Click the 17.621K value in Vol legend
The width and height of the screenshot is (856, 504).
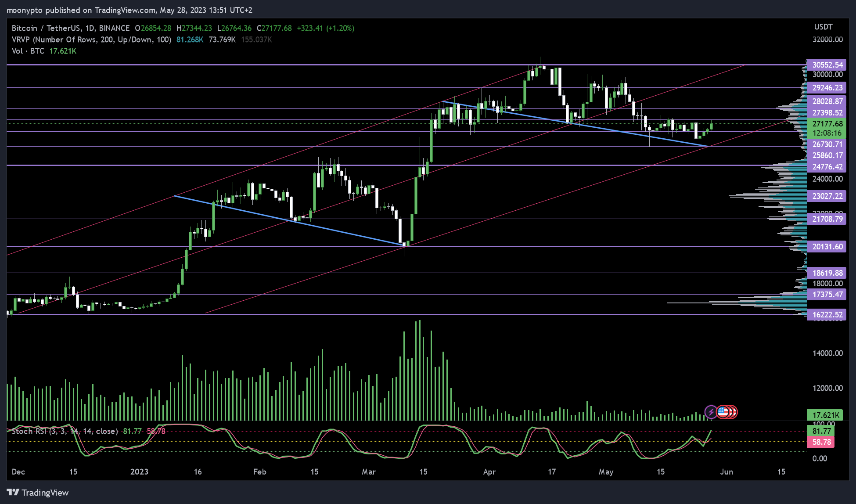[63, 51]
